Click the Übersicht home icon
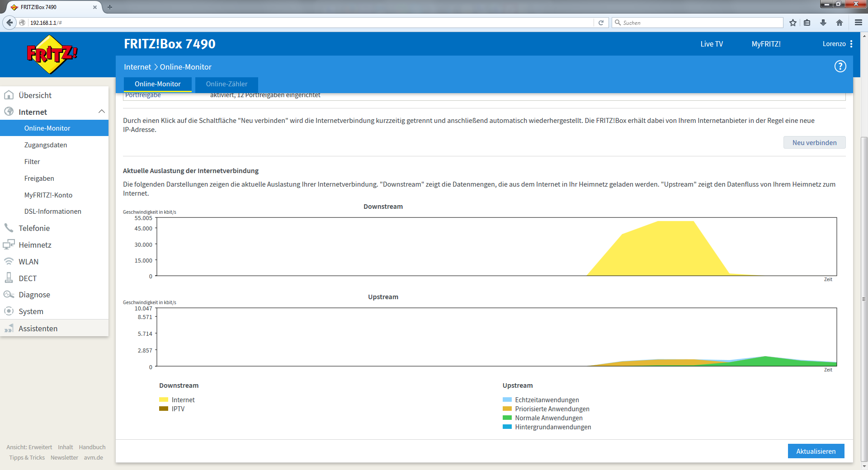 tap(9, 95)
